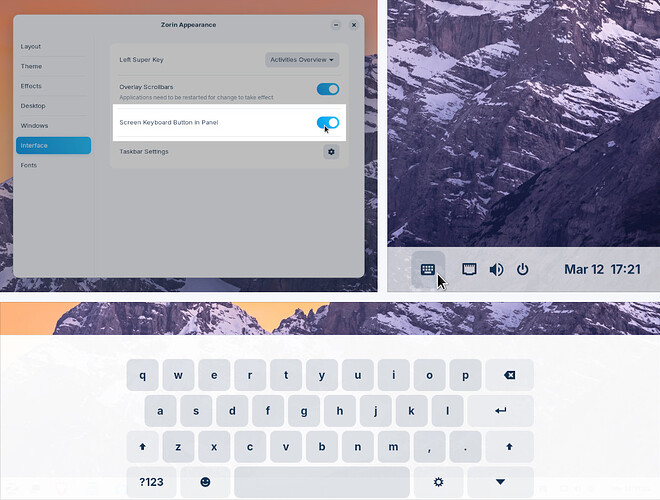Tap the u key
The width and height of the screenshot is (660, 500).
tap(357, 375)
